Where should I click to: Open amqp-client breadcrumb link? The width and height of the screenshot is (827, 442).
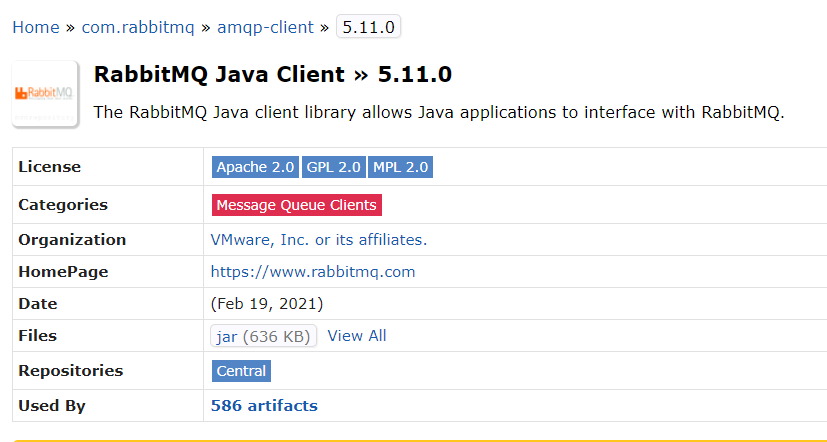click(265, 27)
